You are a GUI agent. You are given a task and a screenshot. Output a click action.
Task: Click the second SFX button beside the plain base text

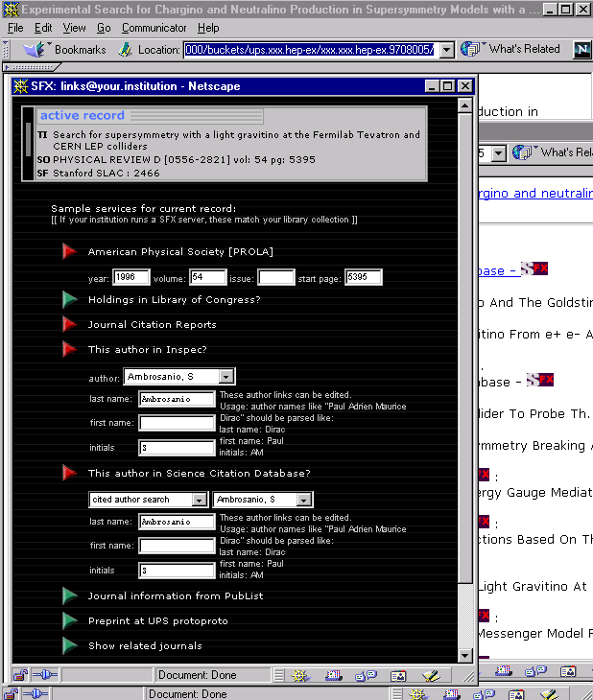point(540,380)
